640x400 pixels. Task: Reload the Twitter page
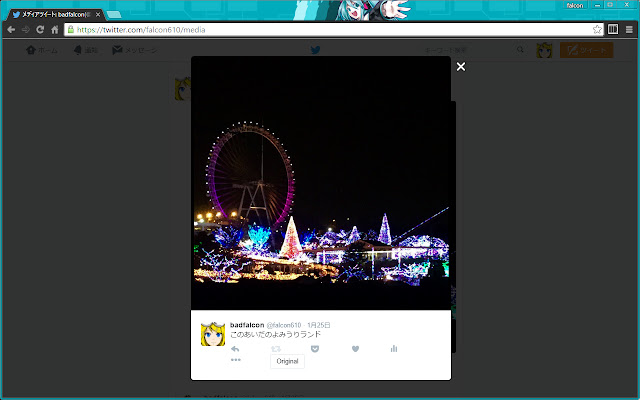(x=40, y=29)
